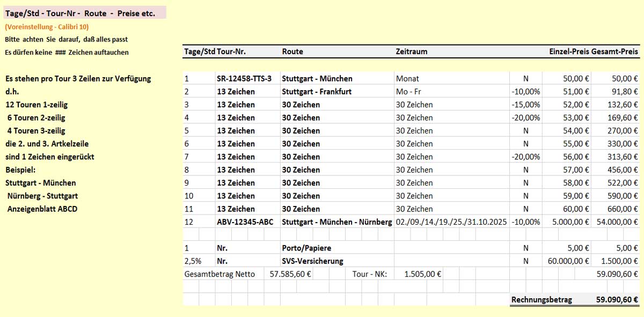This screenshot has height=317, width=644.
Task: Select the Zeitraum cell containing Monat
Action: click(x=407, y=78)
